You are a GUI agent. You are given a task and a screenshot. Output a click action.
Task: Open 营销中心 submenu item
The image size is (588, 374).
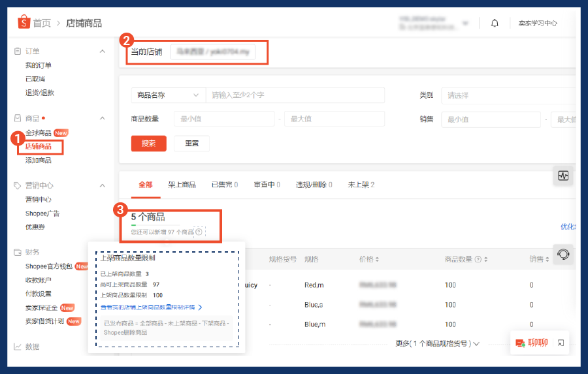pos(39,199)
